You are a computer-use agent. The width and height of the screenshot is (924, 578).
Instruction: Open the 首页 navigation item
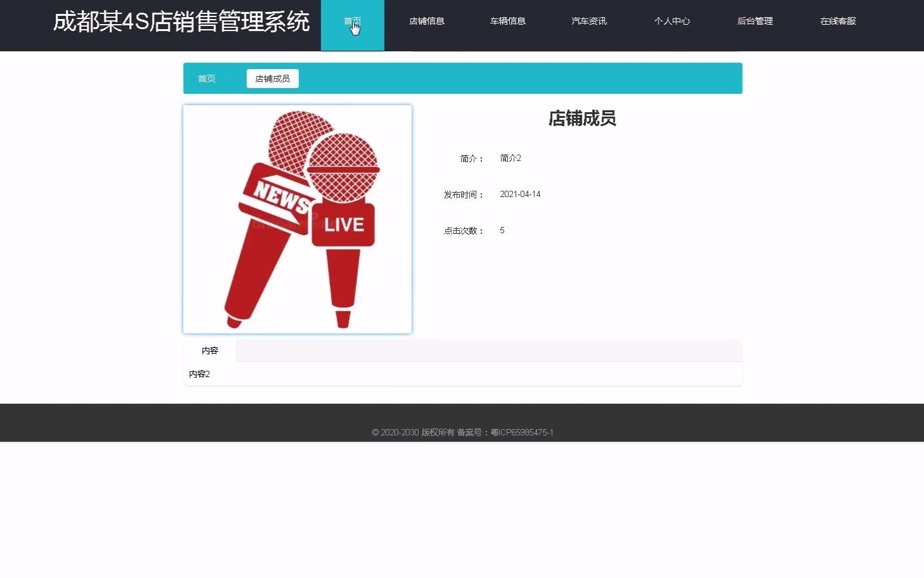click(x=353, y=21)
